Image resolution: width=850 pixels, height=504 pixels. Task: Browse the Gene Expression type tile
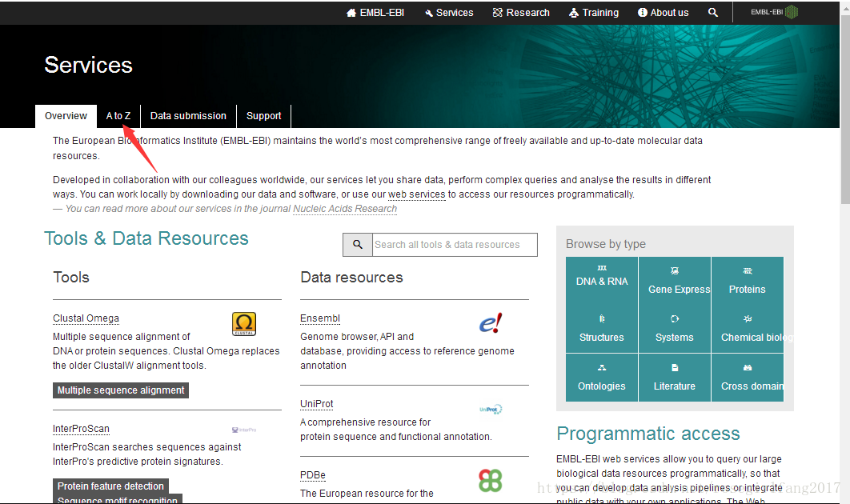675,281
